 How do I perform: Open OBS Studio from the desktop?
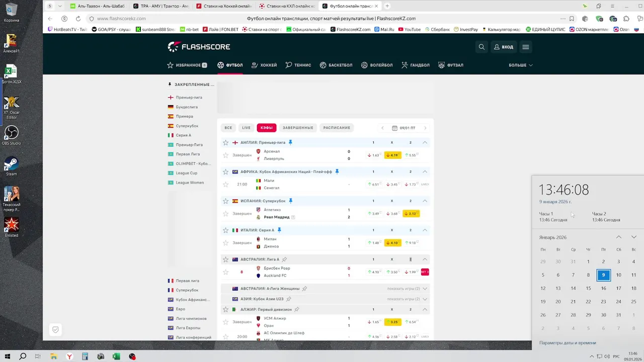point(11,136)
